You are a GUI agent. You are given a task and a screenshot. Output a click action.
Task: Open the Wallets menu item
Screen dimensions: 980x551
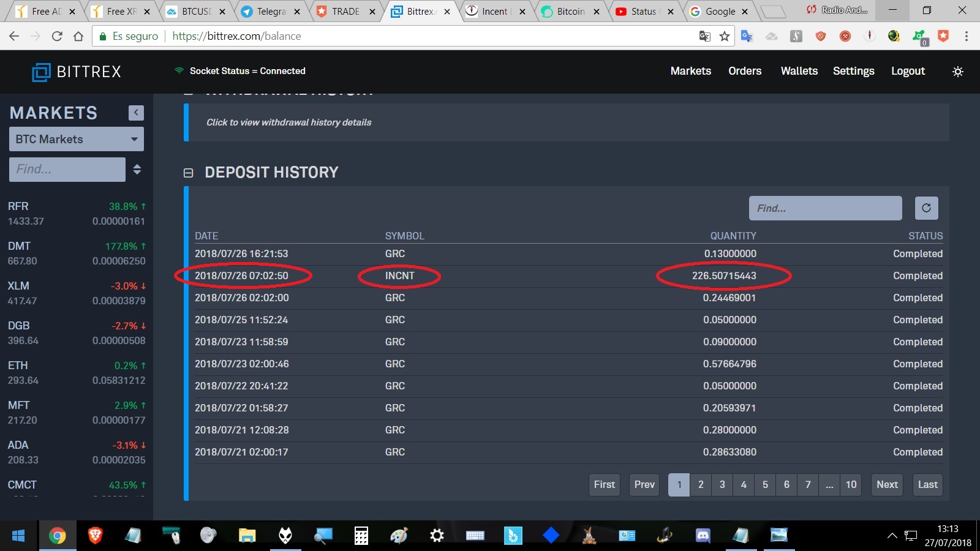click(799, 71)
